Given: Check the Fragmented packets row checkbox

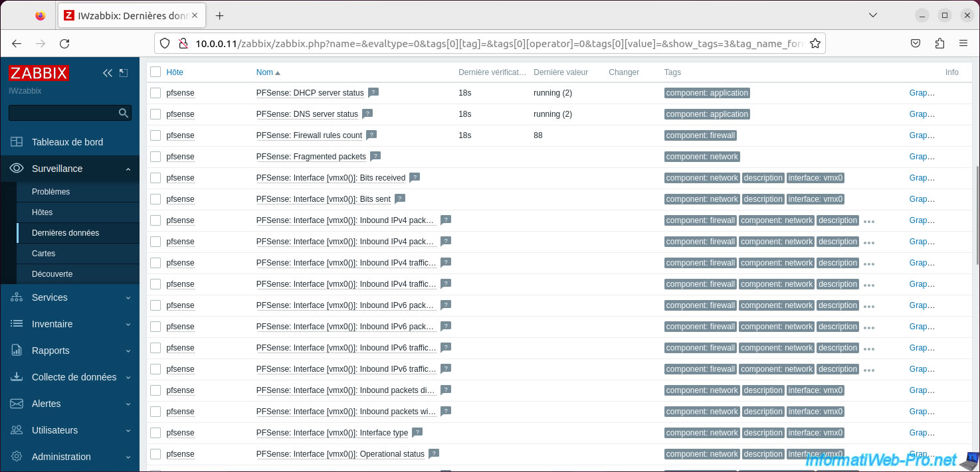Looking at the screenshot, I should pyautogui.click(x=155, y=157).
